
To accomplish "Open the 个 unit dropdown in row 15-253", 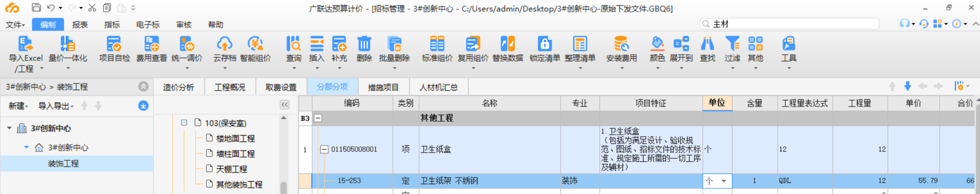I will pyautogui.click(x=724, y=181).
